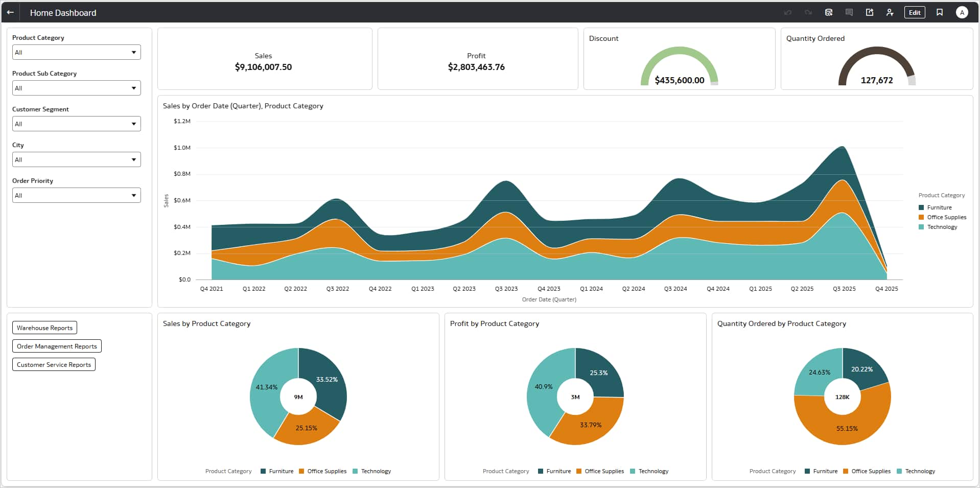
Task: Click Technology legend in Quantity Ordered by Category
Action: [x=916, y=471]
